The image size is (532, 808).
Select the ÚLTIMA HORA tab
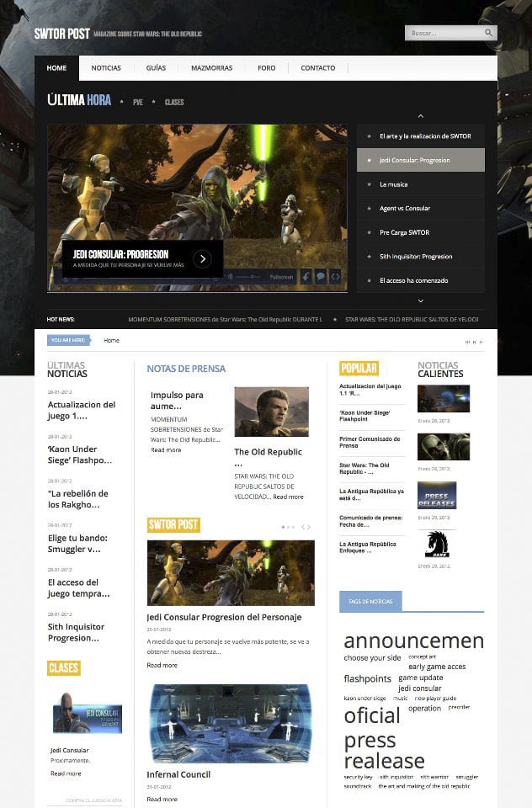79,100
